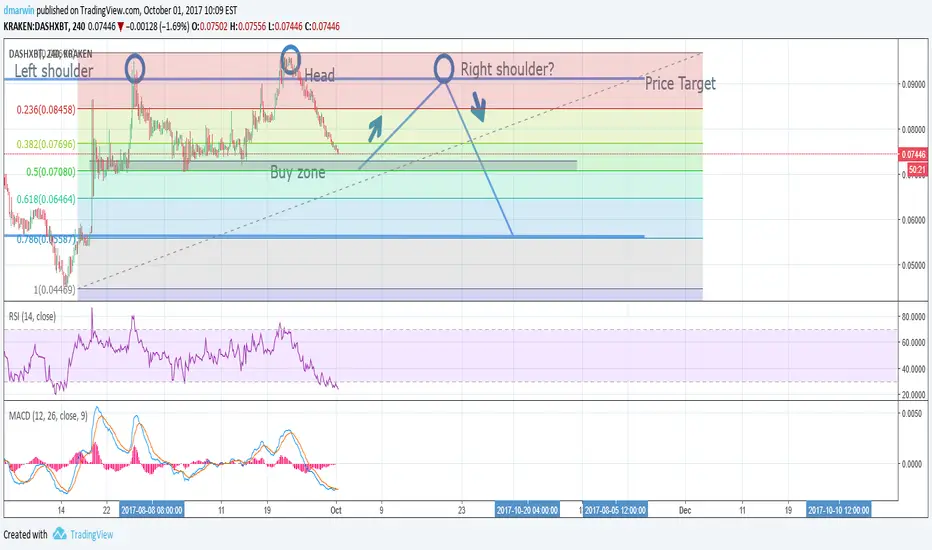
Task: Click the 2017-10-10 12:00:00 time marker
Action: (839, 510)
